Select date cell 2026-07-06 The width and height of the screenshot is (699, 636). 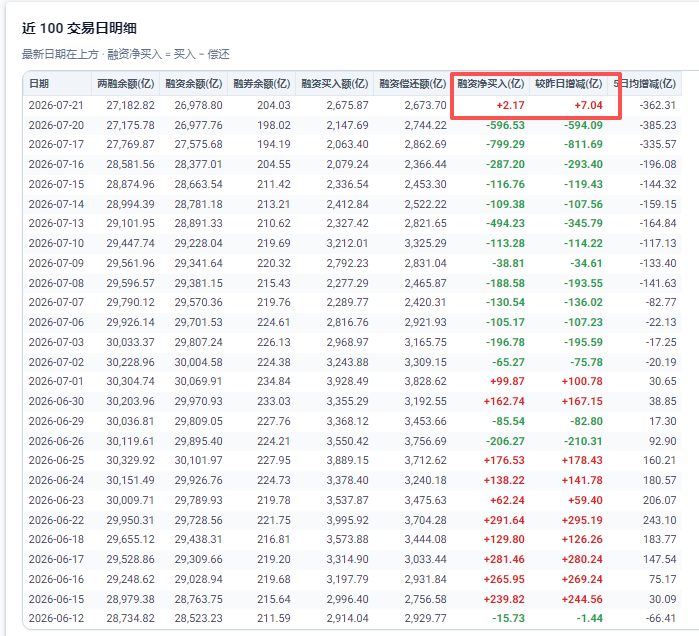tap(56, 322)
